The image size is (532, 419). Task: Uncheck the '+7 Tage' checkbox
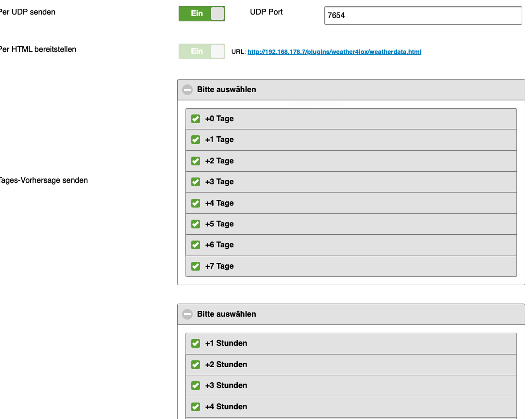[196, 266]
